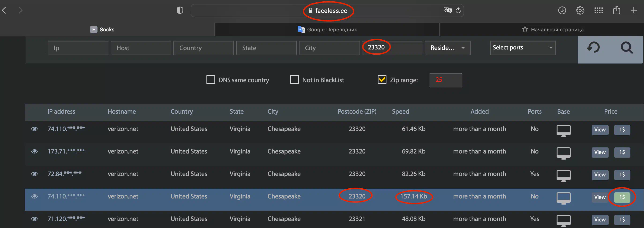This screenshot has height=228, width=644.
Task: Click the Added column header
Action: pyautogui.click(x=479, y=112)
